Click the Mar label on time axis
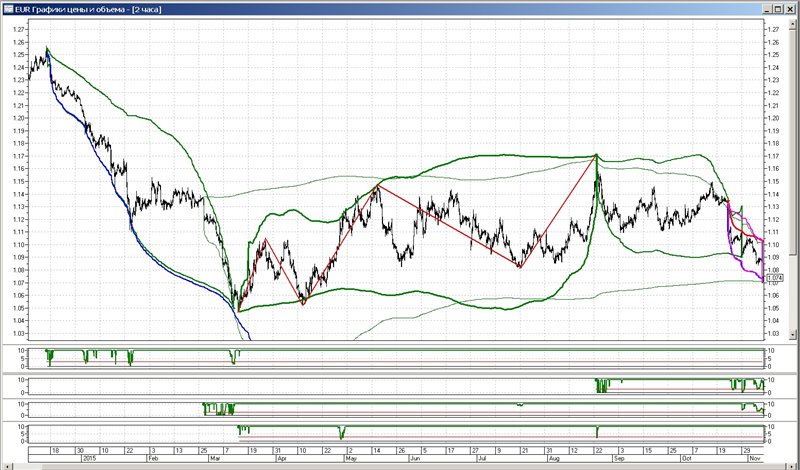 pos(216,458)
